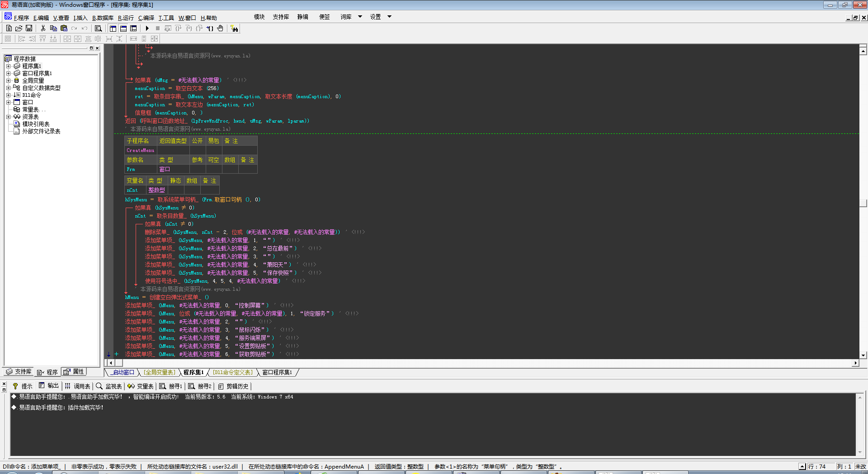The image size is (868, 474).
Task: Click the Paste clipboard icon
Action: point(64,28)
